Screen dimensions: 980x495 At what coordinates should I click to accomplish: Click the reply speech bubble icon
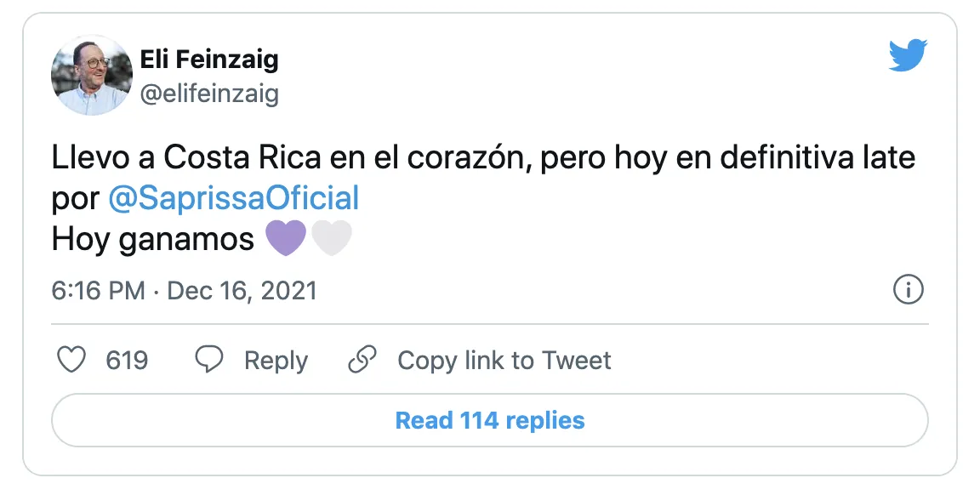pyautogui.click(x=209, y=360)
